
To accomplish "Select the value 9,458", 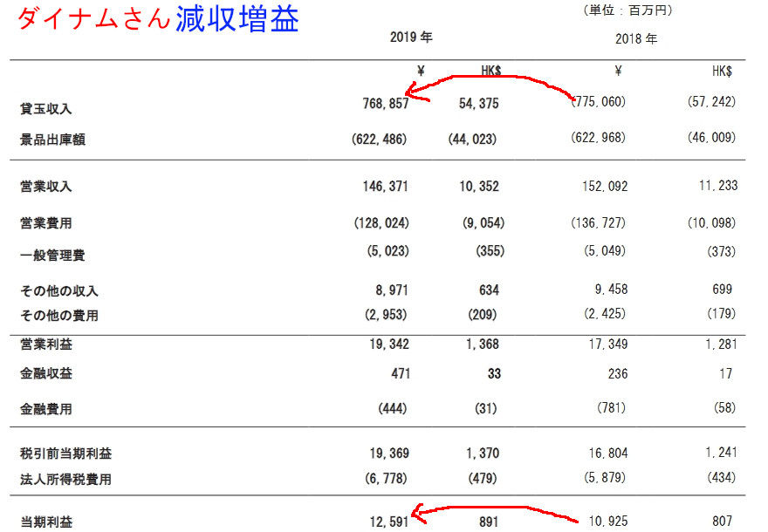I will 611,290.
